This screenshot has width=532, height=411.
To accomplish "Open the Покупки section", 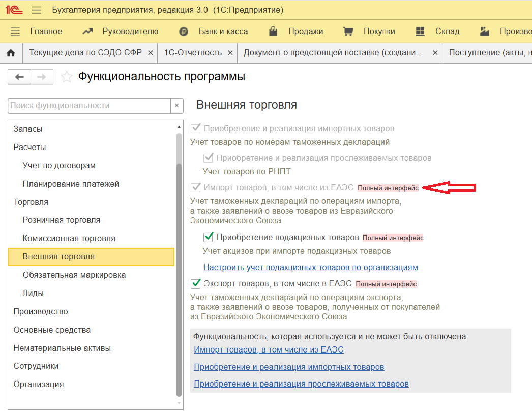I will pos(379,31).
